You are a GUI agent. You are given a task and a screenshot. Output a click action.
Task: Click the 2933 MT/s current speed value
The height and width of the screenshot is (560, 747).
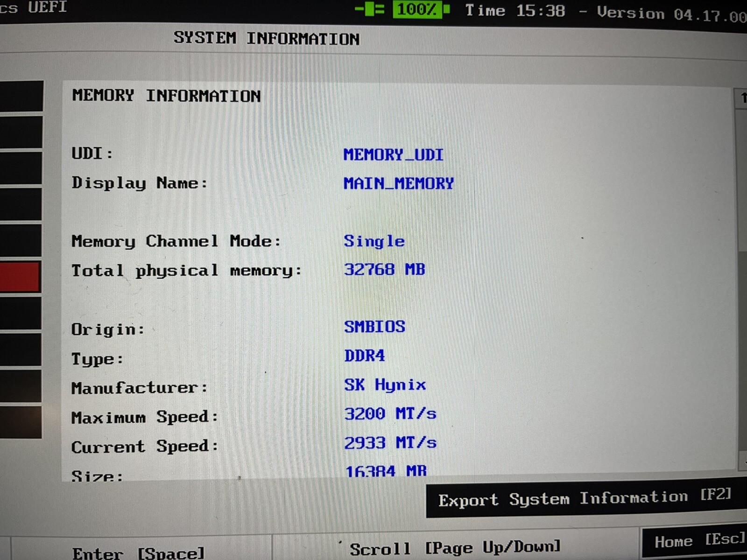click(390, 442)
